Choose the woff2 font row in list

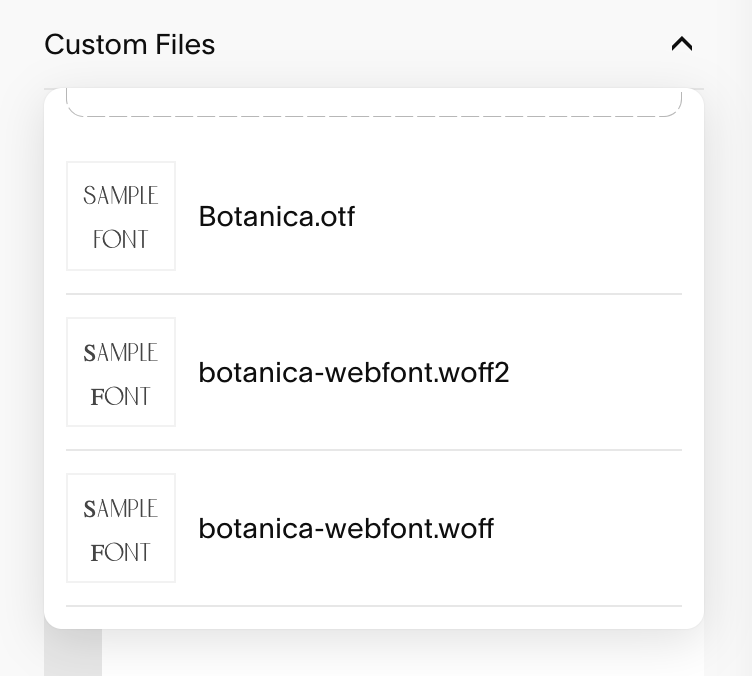pyautogui.click(x=374, y=372)
